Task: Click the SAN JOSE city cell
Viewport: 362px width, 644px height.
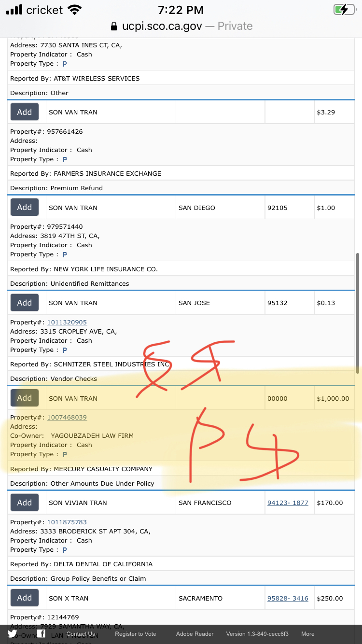Action: point(221,303)
